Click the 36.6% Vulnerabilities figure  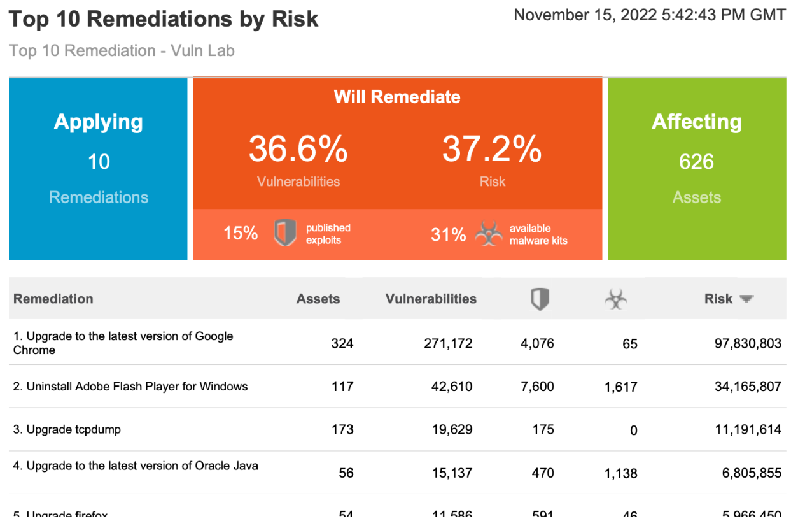298,149
